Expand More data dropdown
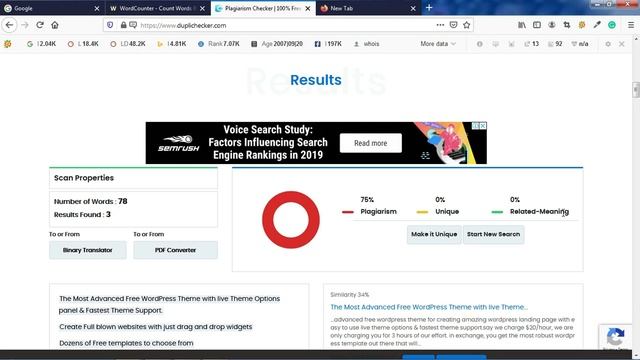 tap(438, 44)
